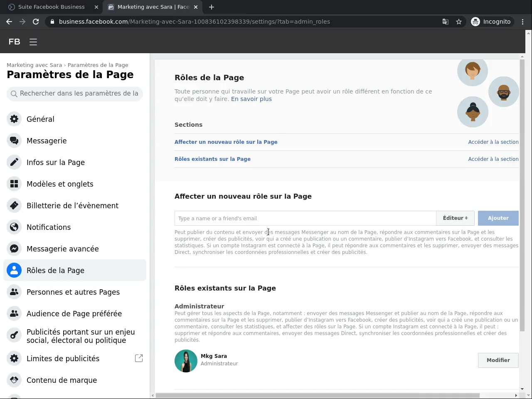
Task: Open Messagerie avancée section
Action: 75,249
